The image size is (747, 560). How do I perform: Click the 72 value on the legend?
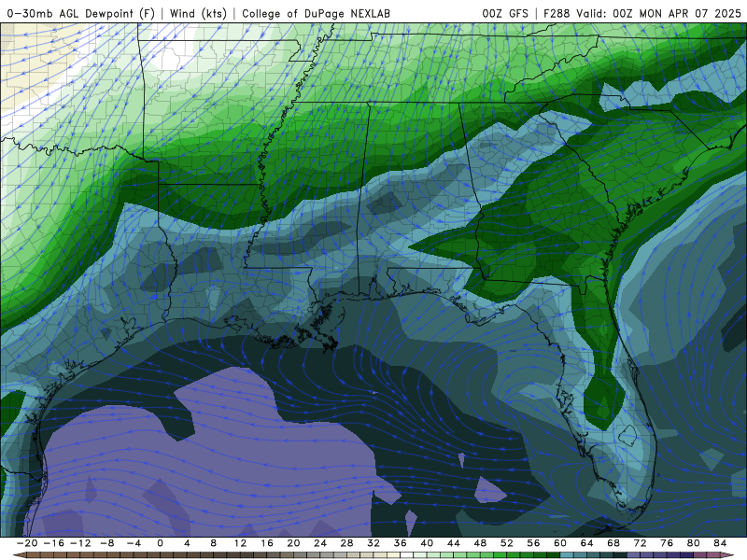click(x=641, y=543)
